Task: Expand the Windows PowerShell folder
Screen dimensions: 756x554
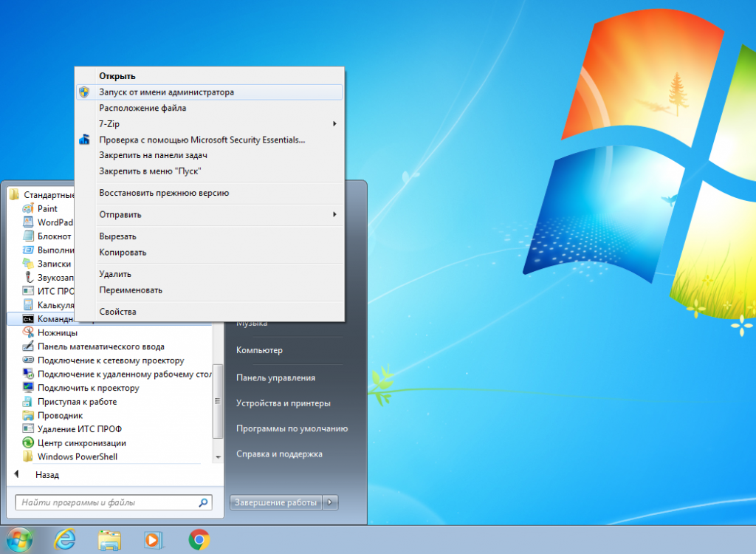Action: click(x=28, y=456)
